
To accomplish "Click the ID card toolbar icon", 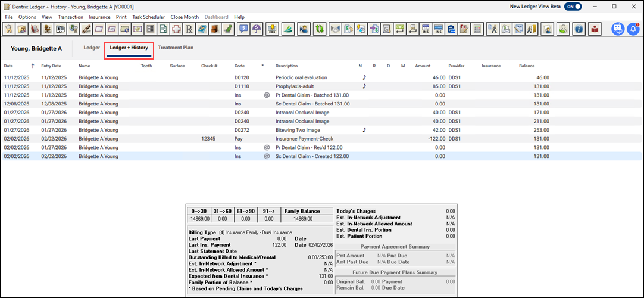I will 60,29.
